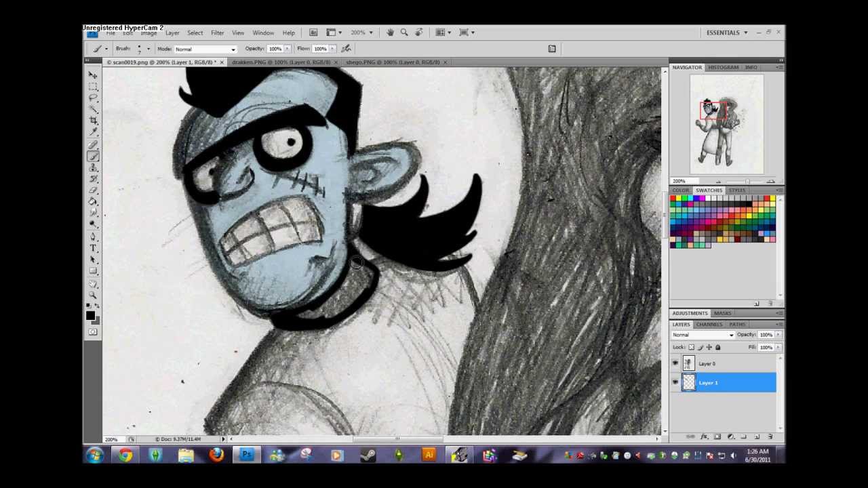Viewport: 868px width, 488px height.
Task: Select the Path Selection tool
Action: (93, 260)
